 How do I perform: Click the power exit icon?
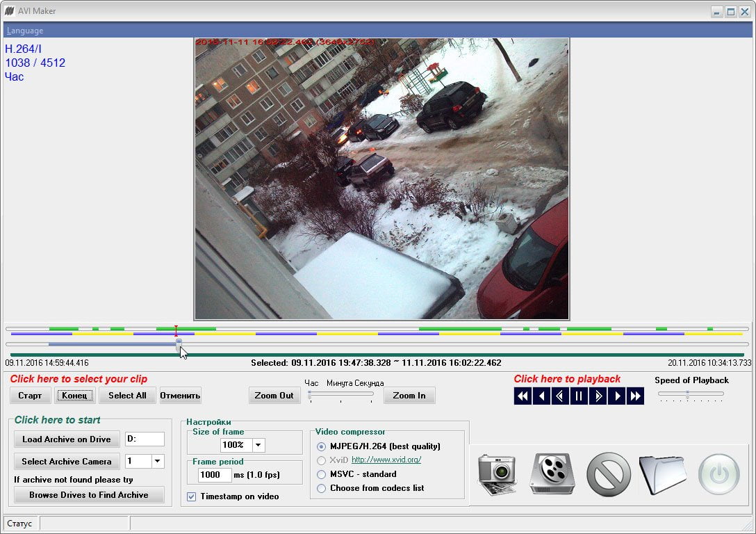click(719, 474)
